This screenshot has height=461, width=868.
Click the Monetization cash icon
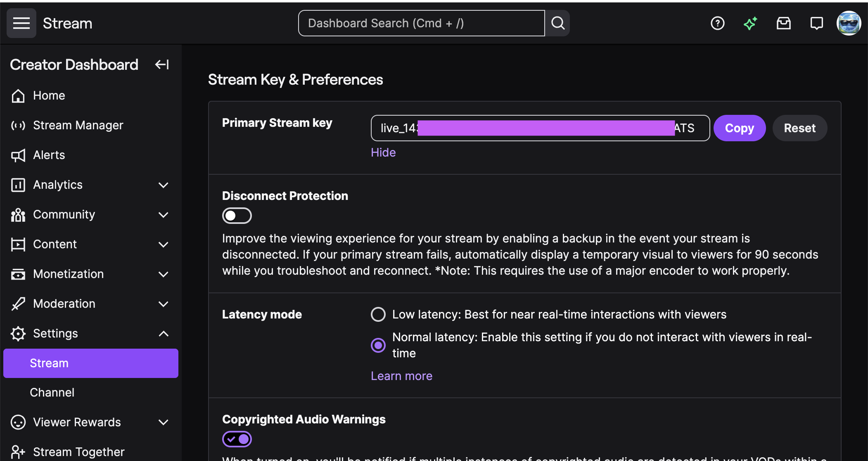18,274
